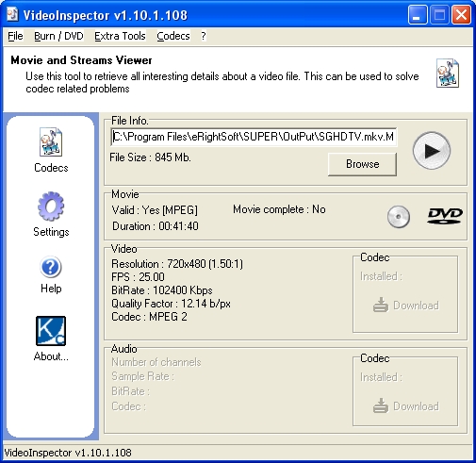
Task: Click the 'Movie complete : No' text
Action: pos(279,209)
